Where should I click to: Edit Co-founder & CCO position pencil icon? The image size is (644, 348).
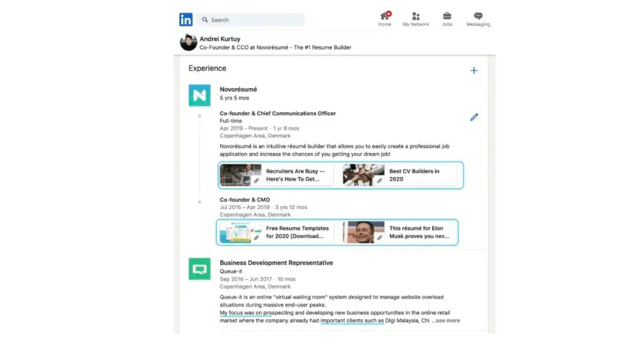pos(474,117)
